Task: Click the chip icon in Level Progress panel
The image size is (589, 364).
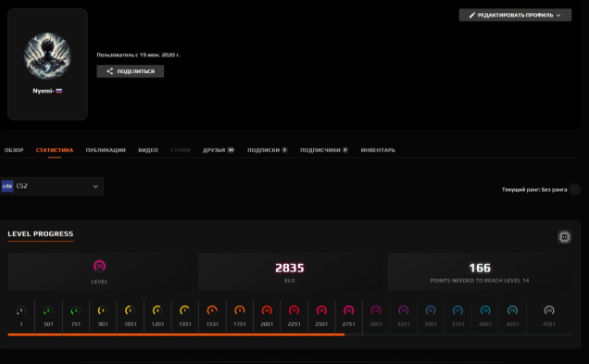Action: click(564, 237)
